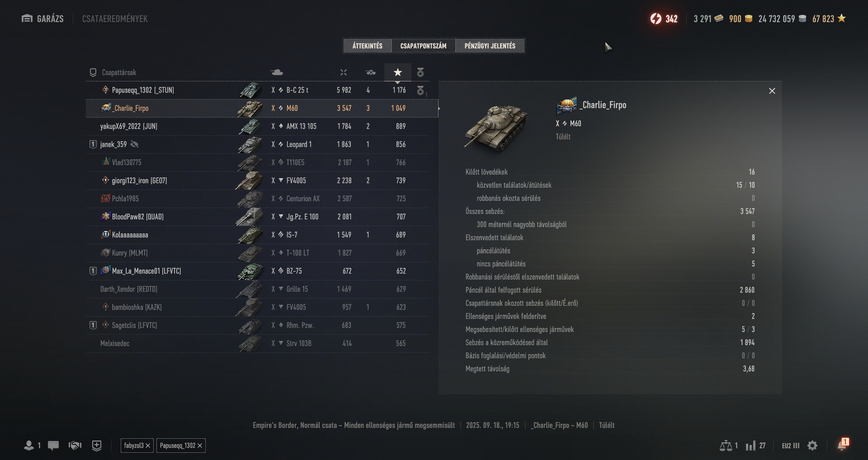Screen dimensions: 868x460
Task: Open contacts handshake icon
Action: (x=75, y=446)
